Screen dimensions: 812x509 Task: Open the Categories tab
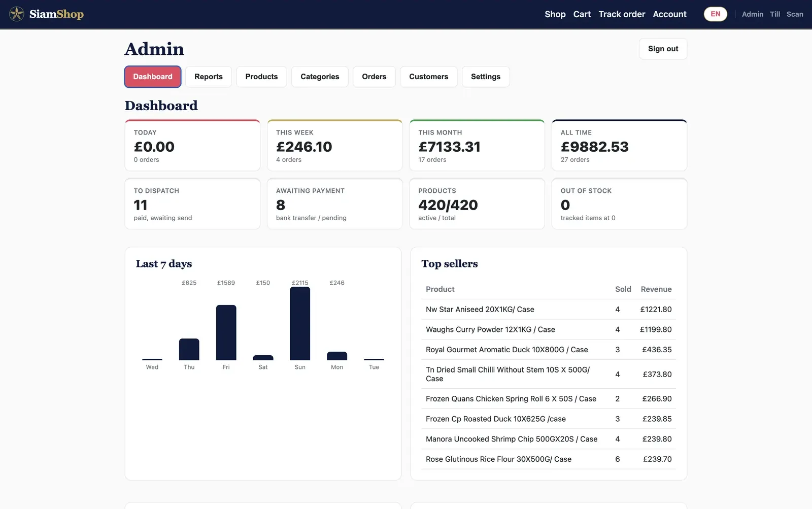[320, 77]
